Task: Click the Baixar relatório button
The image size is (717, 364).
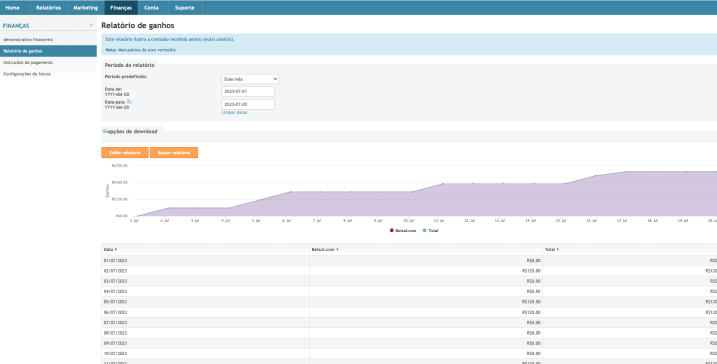Action: 174,153
